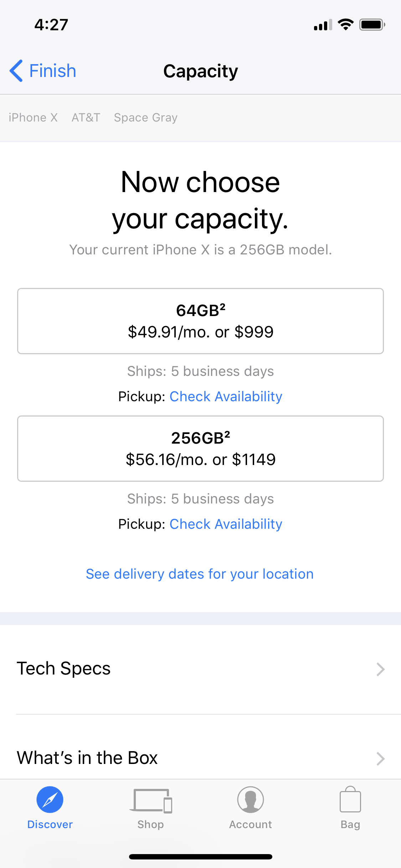Expand the What's in the Box row

point(200,758)
